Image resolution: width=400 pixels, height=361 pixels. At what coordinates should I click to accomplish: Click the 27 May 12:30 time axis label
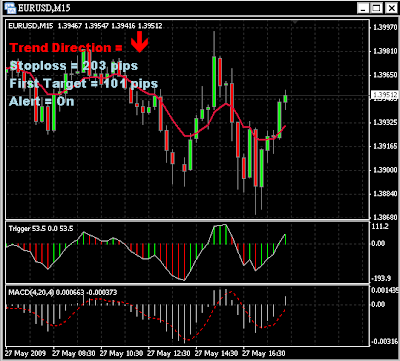169,353
